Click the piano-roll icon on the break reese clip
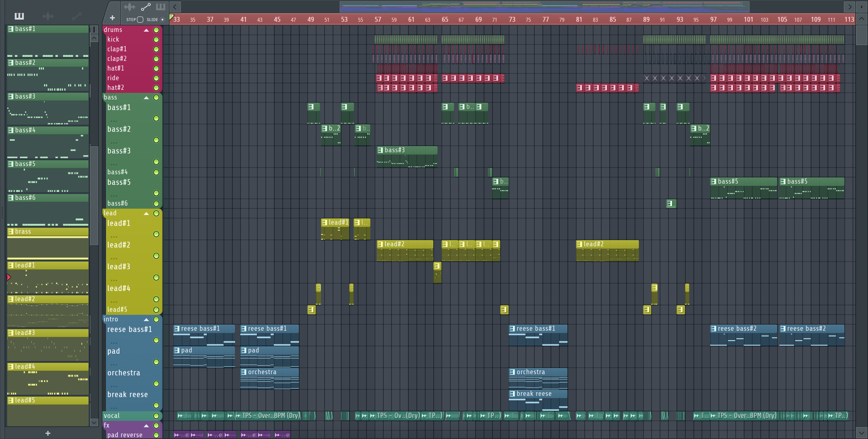This screenshot has height=439, width=868. click(x=512, y=394)
